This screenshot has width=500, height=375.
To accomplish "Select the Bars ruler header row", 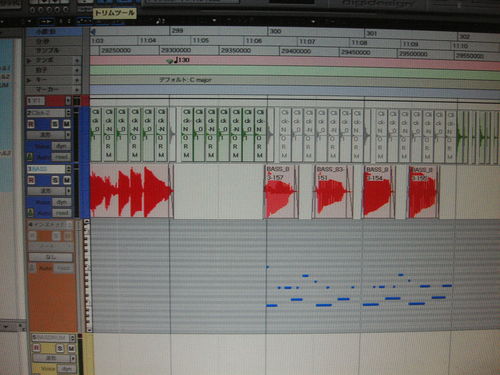I will point(54,32).
